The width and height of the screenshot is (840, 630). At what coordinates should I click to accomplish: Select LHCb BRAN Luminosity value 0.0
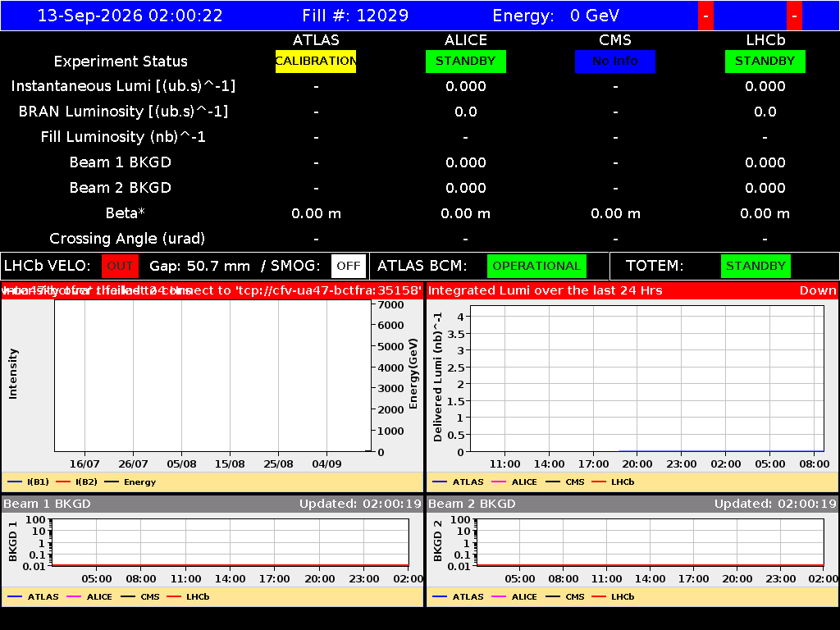[765, 112]
